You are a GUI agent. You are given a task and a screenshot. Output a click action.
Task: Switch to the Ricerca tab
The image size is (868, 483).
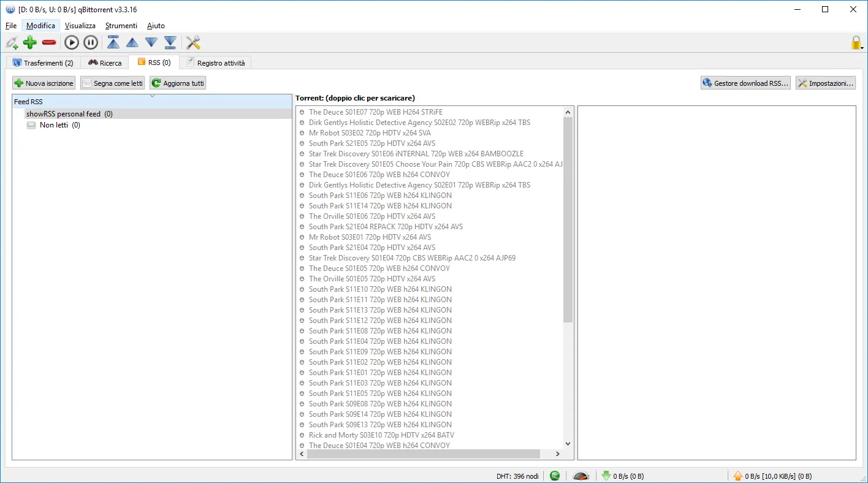click(105, 63)
